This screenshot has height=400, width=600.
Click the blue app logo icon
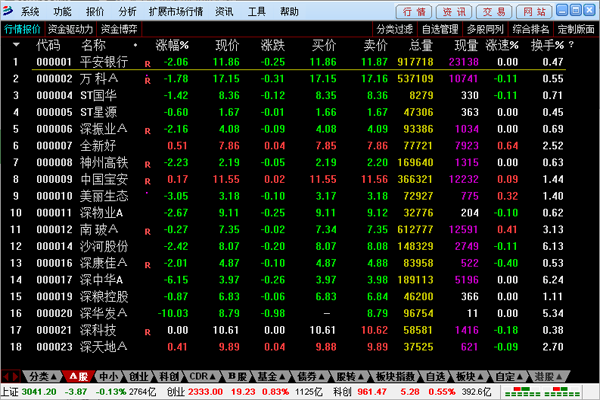coord(8,11)
